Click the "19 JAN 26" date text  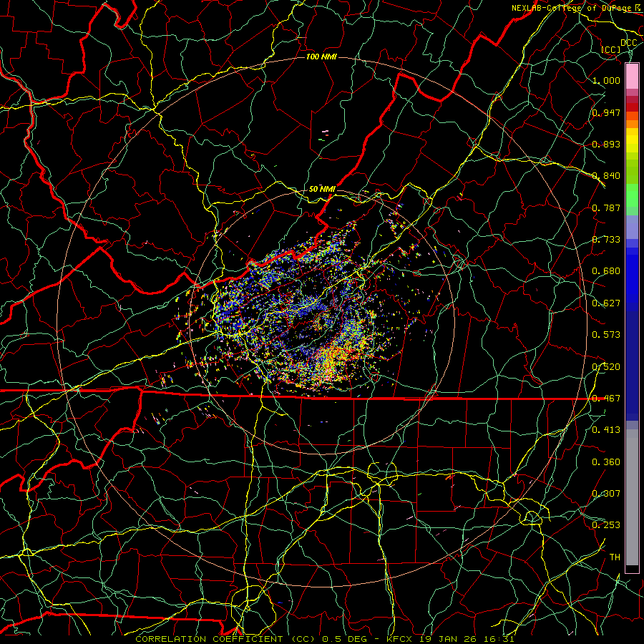449,639
